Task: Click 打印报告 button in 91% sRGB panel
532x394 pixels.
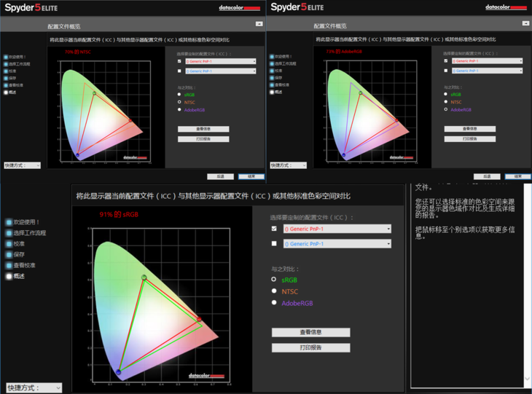Action: pyautogui.click(x=310, y=347)
